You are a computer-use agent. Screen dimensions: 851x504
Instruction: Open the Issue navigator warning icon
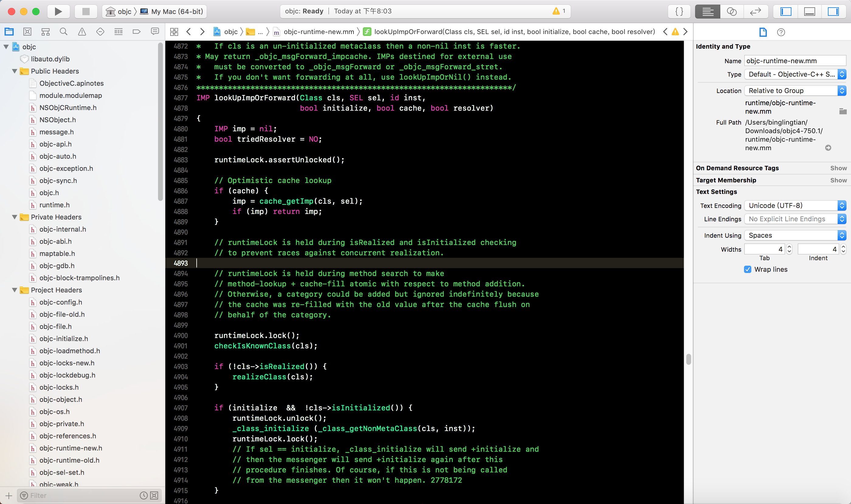click(82, 32)
